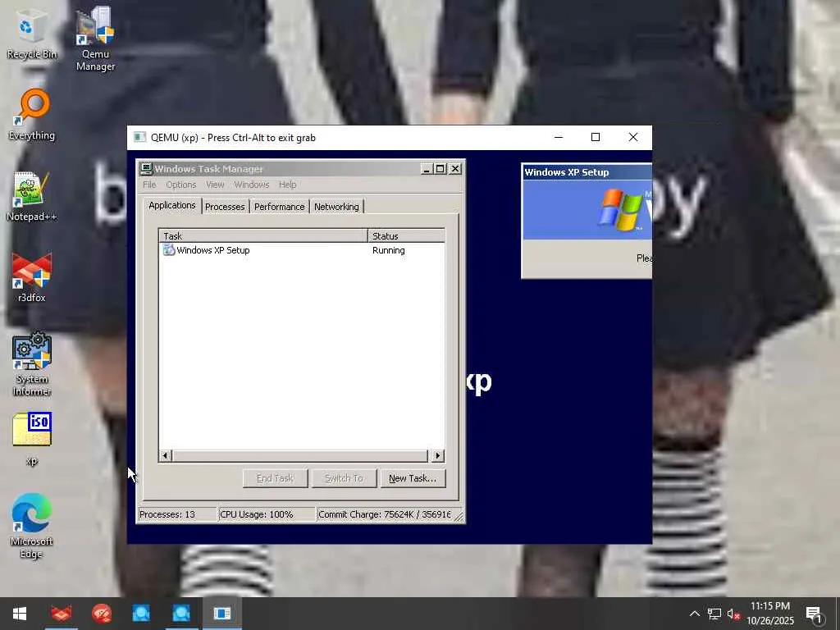
Task: Click the task list horizontal scrollbar track
Action: [x=301, y=456]
